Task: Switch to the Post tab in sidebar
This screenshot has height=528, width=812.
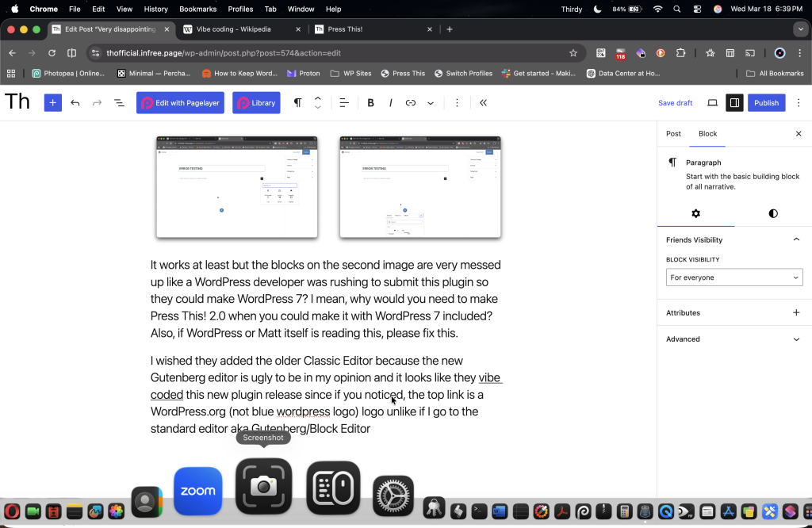Action: [x=673, y=134]
